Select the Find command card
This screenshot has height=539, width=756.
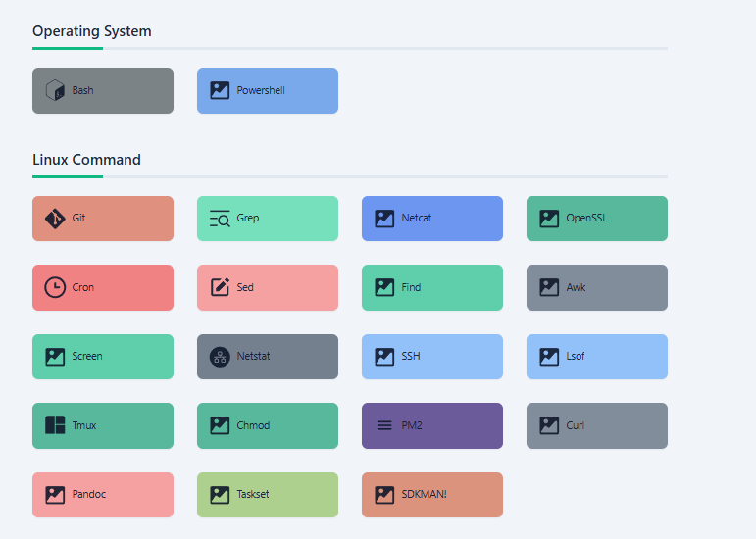point(432,287)
